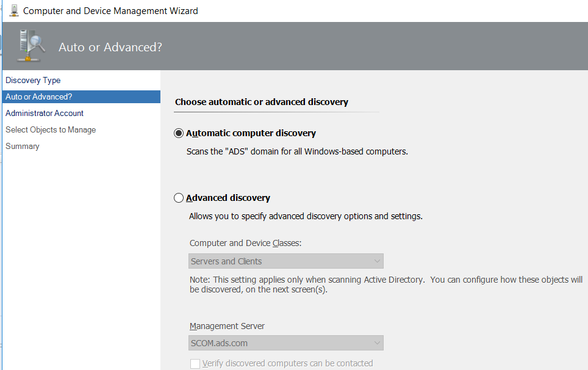Viewport: 588px width, 370px height.
Task: Click the Automatic computer discovery label
Action: 251,133
